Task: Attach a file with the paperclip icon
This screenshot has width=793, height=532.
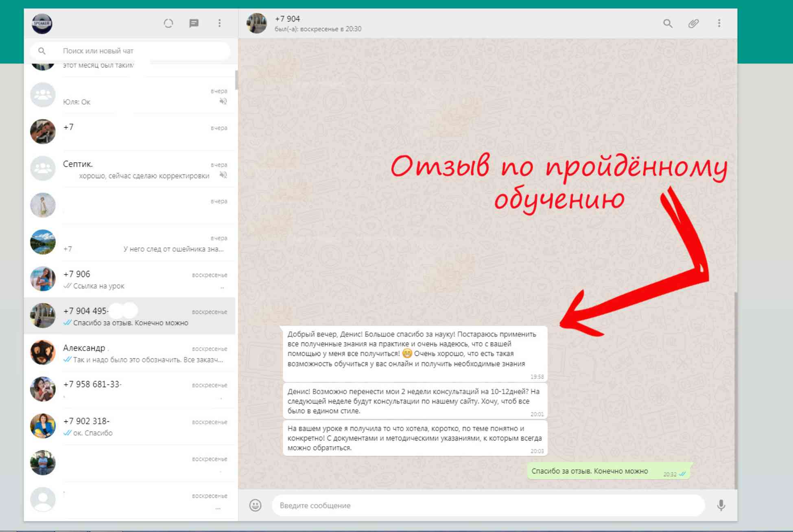Action: click(x=693, y=24)
